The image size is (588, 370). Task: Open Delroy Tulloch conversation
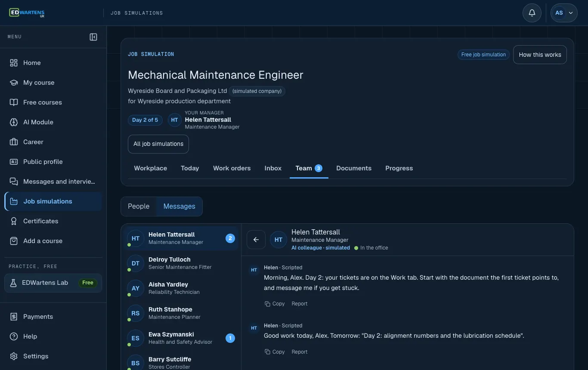pos(181,263)
